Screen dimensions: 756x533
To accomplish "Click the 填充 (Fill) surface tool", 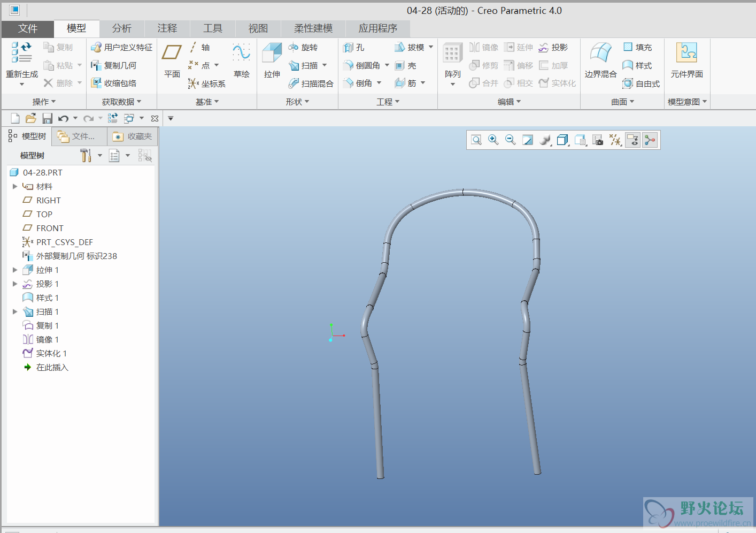I will click(x=637, y=48).
